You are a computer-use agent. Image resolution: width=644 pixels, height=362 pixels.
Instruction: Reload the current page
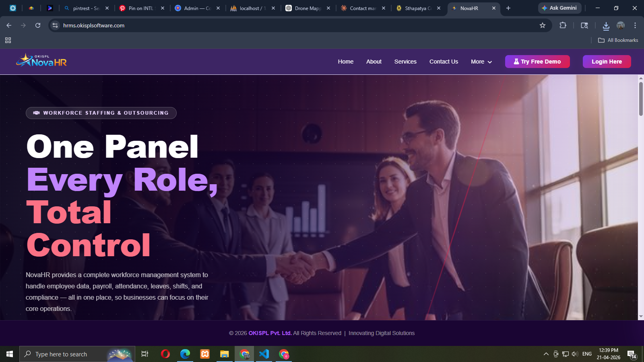pos(38,25)
